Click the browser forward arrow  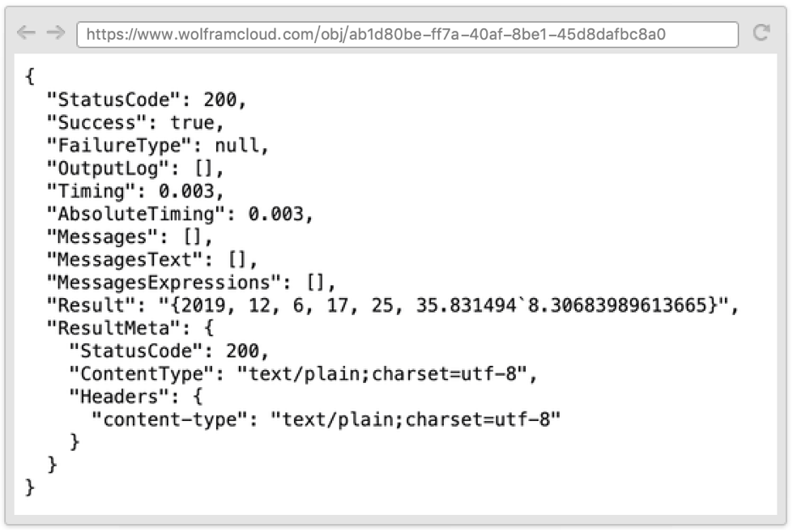click(56, 33)
